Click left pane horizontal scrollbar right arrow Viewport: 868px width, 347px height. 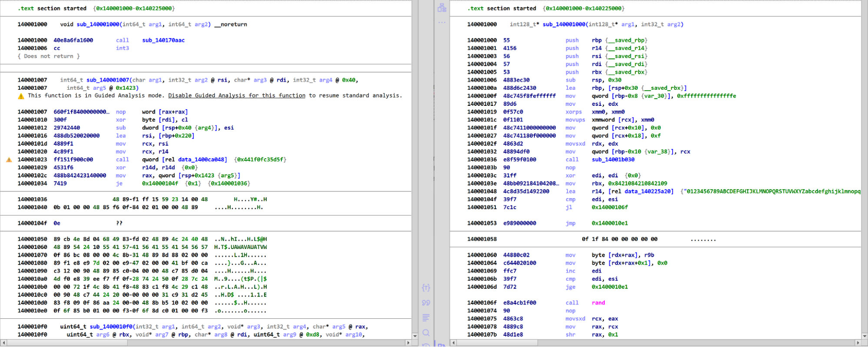(x=408, y=343)
